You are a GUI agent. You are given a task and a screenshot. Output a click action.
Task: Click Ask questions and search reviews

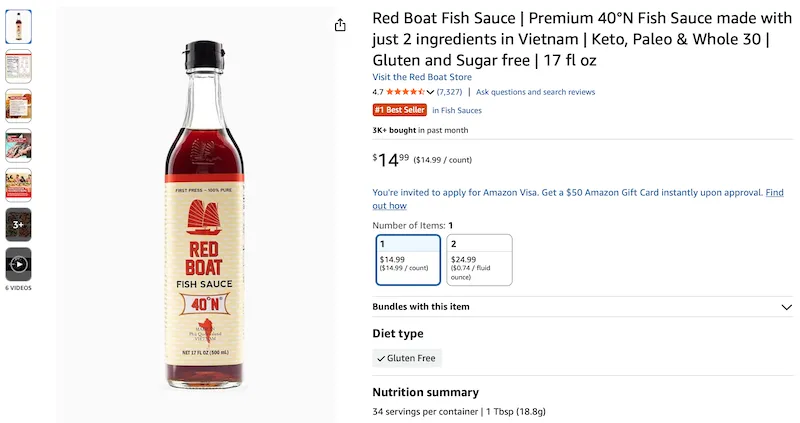[x=535, y=92]
